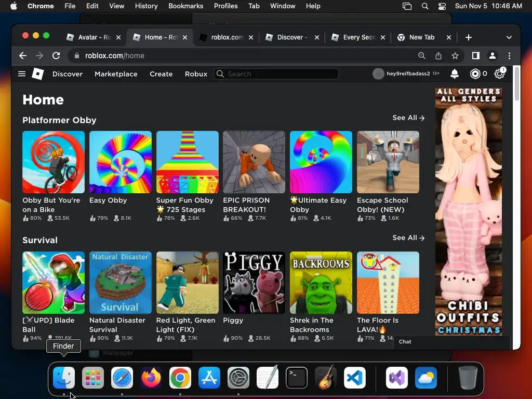The width and height of the screenshot is (532, 399).
Task: See All Platformer Obby games
Action: click(x=408, y=118)
